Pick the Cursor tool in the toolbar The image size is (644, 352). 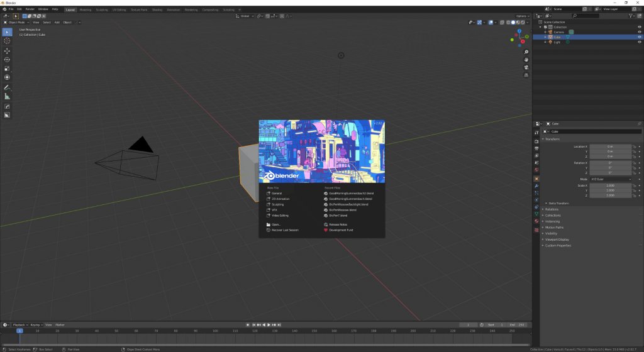7,41
